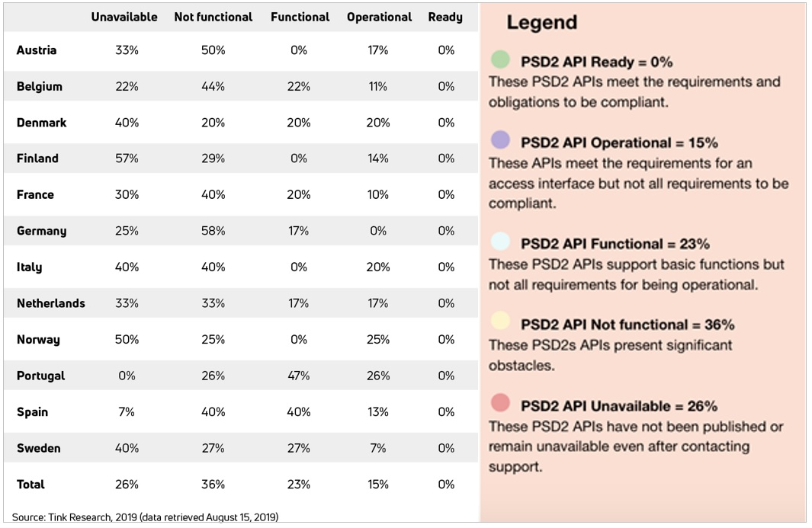Click the Ready column header

coord(445,17)
